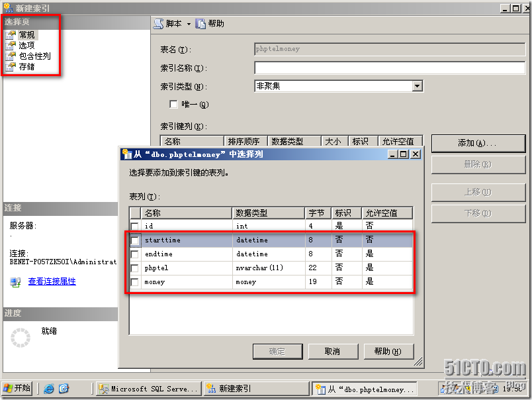
Task: Click the 脚本 script toolbar icon
Action: point(158,24)
